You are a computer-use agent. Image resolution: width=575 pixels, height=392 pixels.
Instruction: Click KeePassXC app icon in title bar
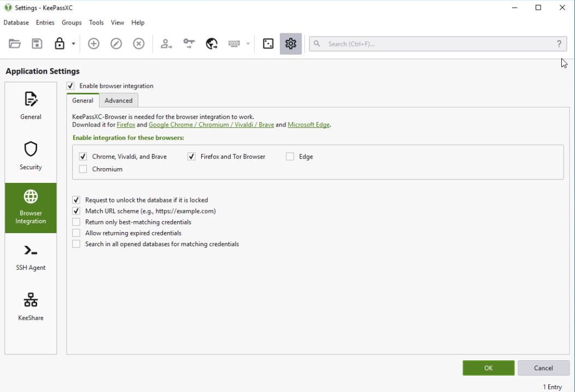(8, 7)
